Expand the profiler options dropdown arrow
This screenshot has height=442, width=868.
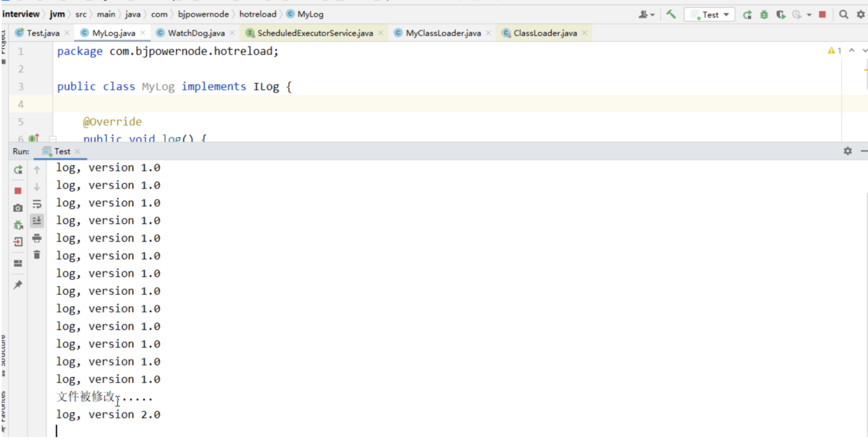click(x=809, y=15)
